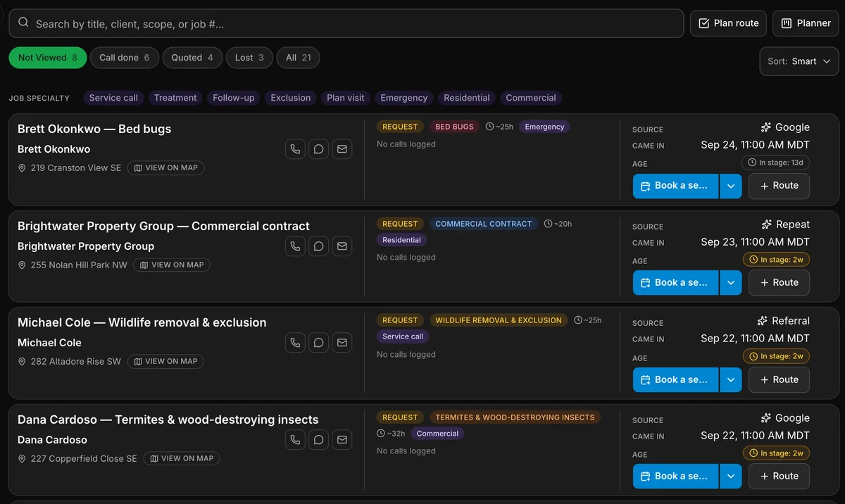845x504 pixels.
Task: Show the Lost jobs tab
Action: 249,58
